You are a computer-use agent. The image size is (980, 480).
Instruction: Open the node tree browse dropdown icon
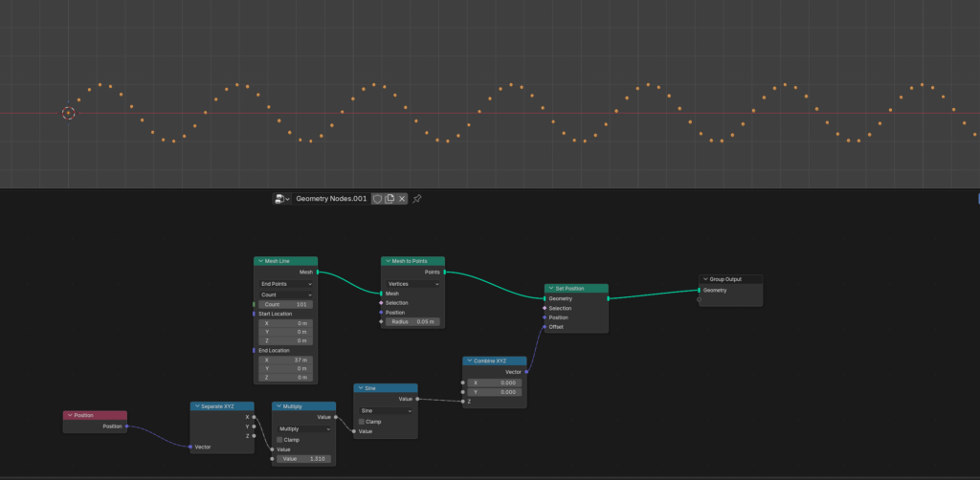282,199
